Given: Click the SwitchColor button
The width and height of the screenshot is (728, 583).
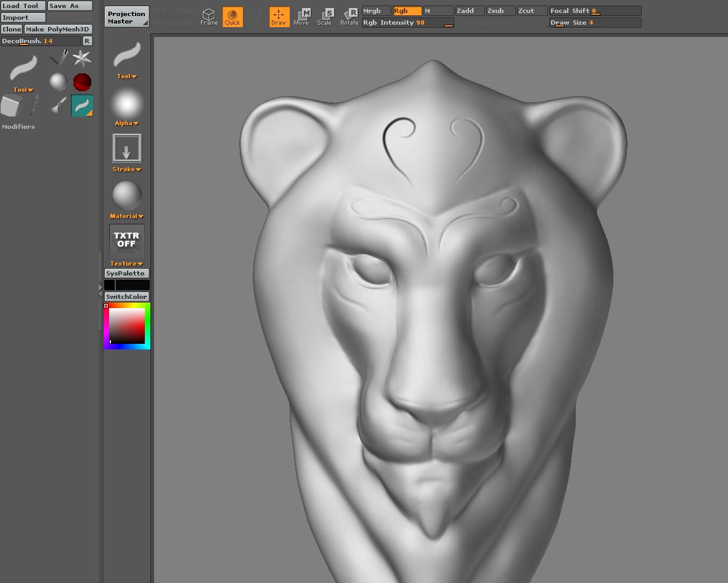Looking at the screenshot, I should 127,296.
